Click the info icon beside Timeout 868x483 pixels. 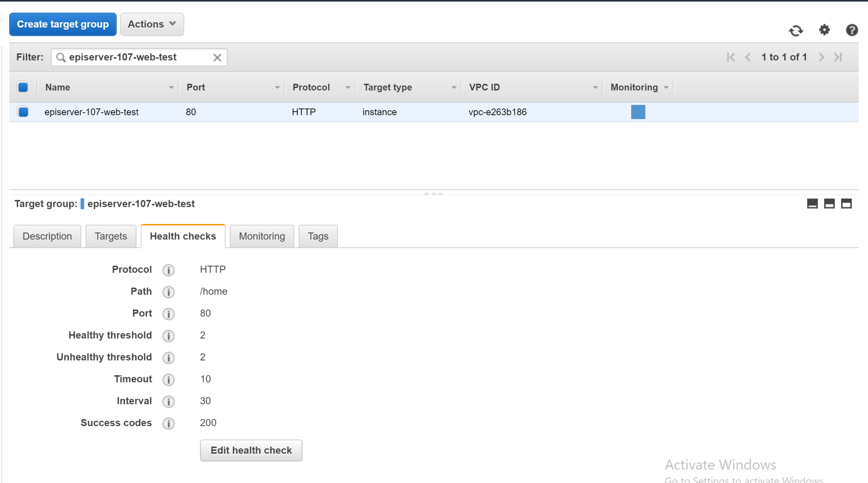point(168,380)
